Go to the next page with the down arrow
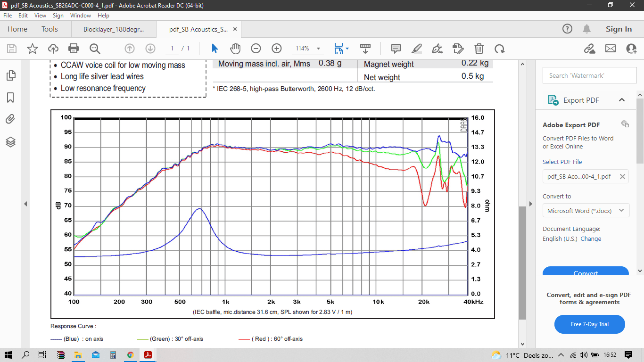Image resolution: width=644 pixels, height=362 pixels. click(150, 49)
